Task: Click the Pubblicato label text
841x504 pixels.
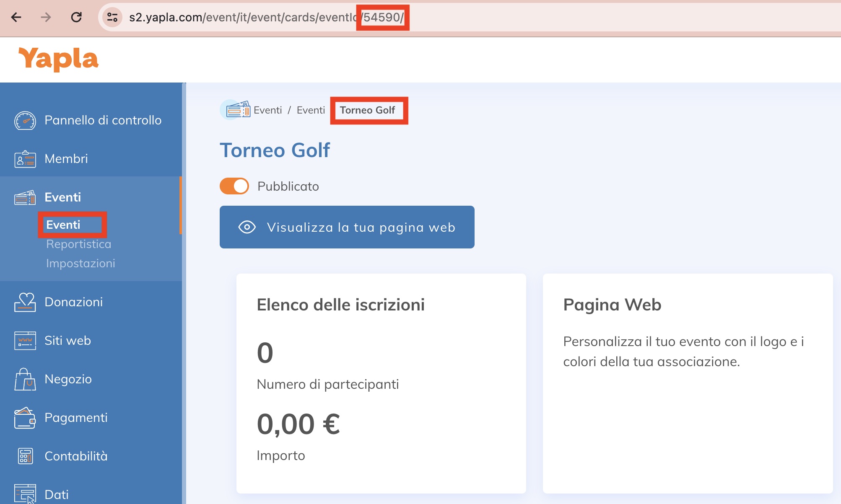Action: [288, 186]
